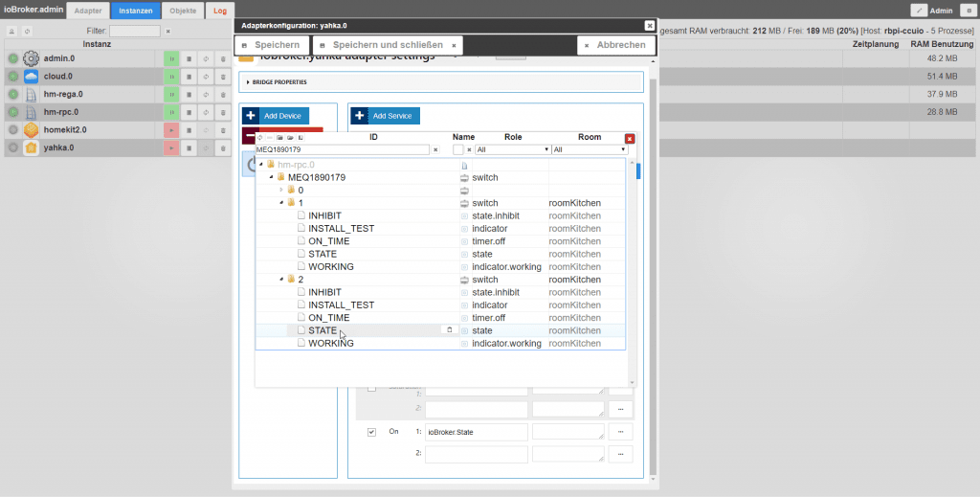Collapse channel 1 folder node
This screenshot has height=497, width=980.
pos(282,203)
